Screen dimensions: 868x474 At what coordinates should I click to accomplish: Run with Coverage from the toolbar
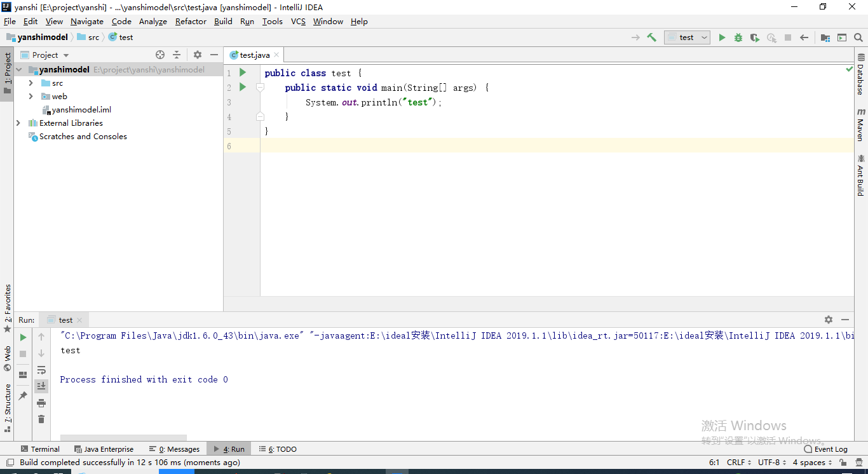(x=755, y=37)
